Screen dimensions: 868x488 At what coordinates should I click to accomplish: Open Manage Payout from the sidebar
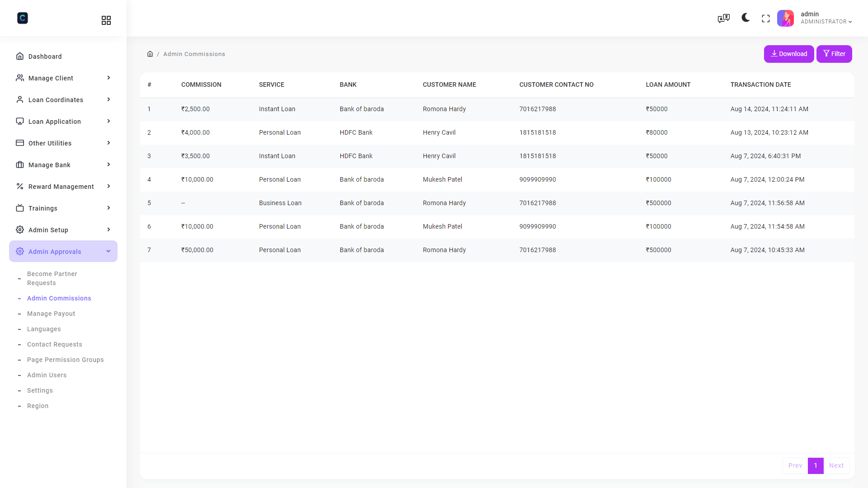51,314
